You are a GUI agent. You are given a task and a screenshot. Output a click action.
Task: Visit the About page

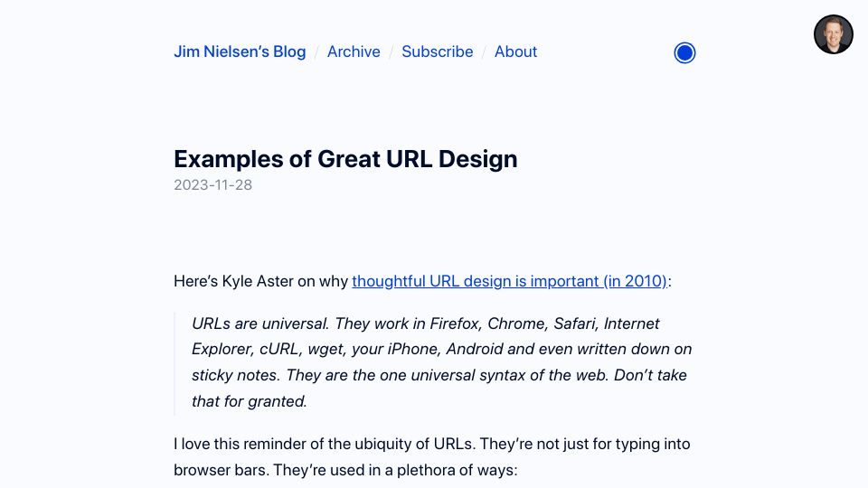pyautogui.click(x=515, y=52)
